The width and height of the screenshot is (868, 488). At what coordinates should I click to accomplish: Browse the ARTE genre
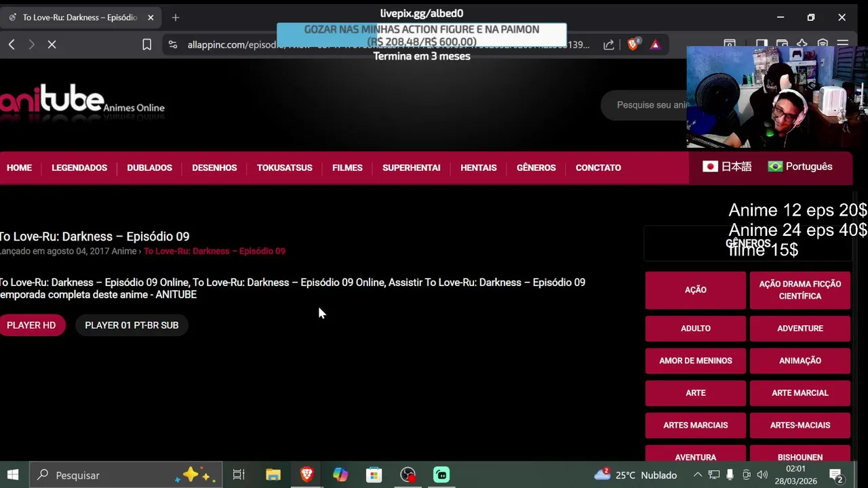tap(696, 393)
